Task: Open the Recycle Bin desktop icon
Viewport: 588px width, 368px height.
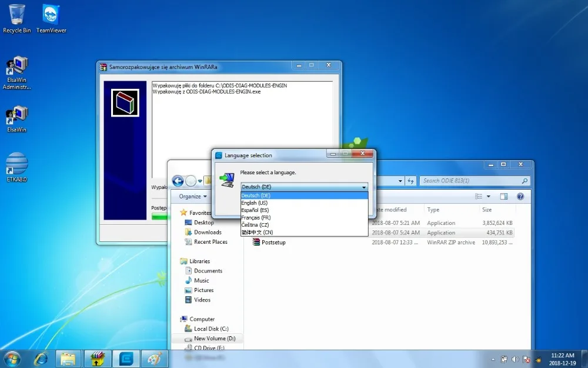Action: pyautogui.click(x=17, y=19)
